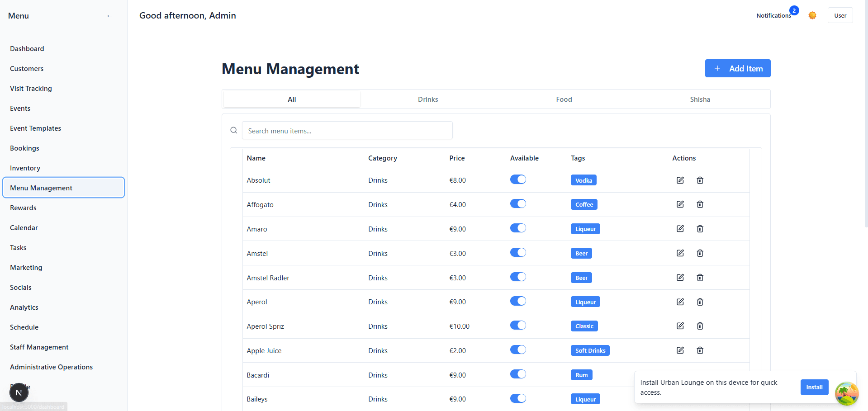Open Inventory in the sidebar
The height and width of the screenshot is (411, 868).
[63, 168]
